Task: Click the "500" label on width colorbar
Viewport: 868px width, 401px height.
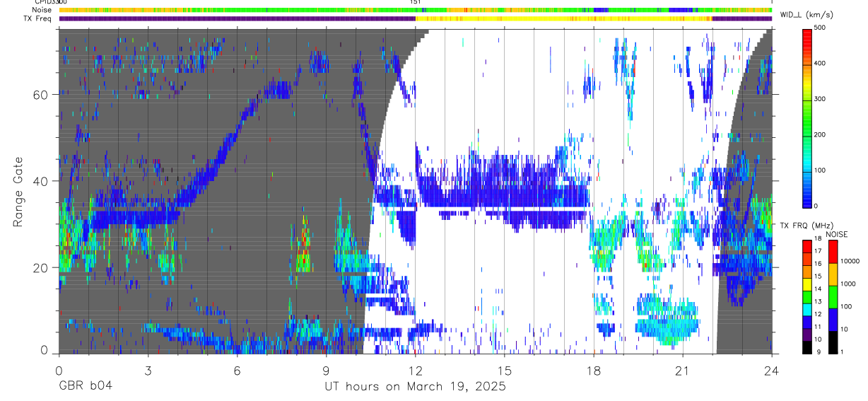Action: coord(821,28)
